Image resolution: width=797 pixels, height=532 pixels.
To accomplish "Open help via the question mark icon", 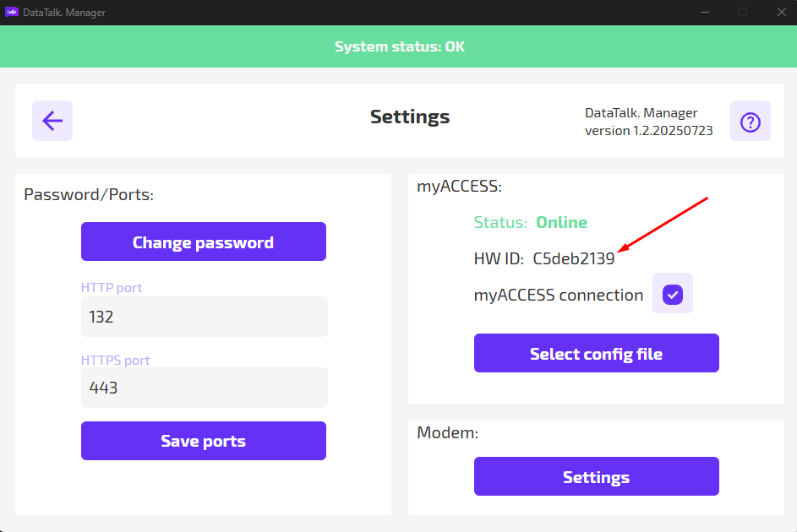I will pyautogui.click(x=750, y=122).
